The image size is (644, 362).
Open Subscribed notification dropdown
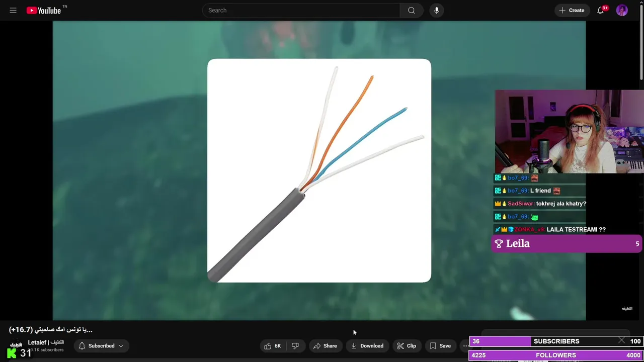[x=102, y=346]
